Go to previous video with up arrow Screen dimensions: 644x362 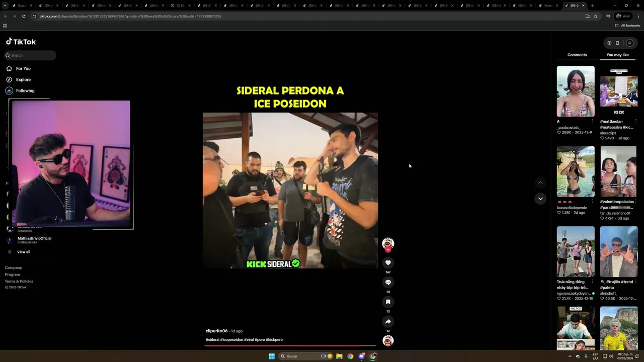pos(540,183)
